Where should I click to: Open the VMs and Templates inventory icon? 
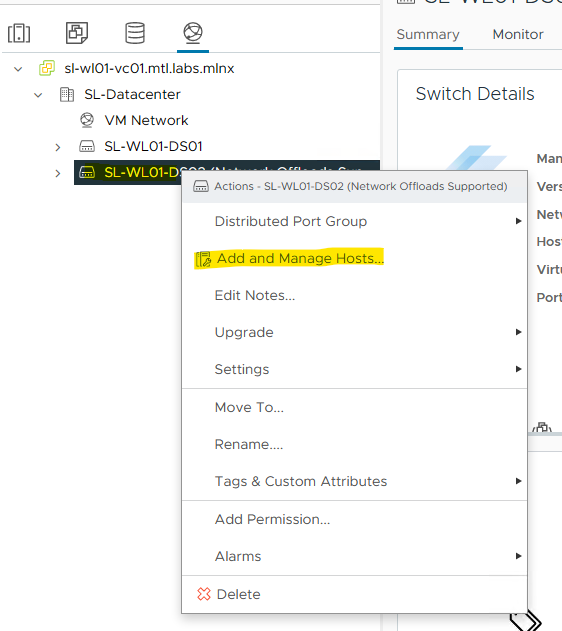click(x=77, y=33)
